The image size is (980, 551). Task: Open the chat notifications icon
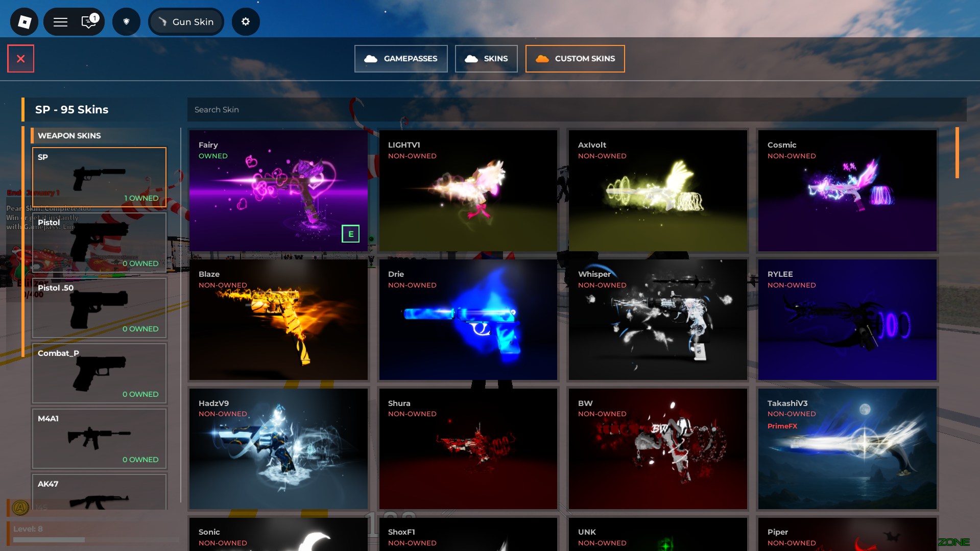tap(89, 21)
